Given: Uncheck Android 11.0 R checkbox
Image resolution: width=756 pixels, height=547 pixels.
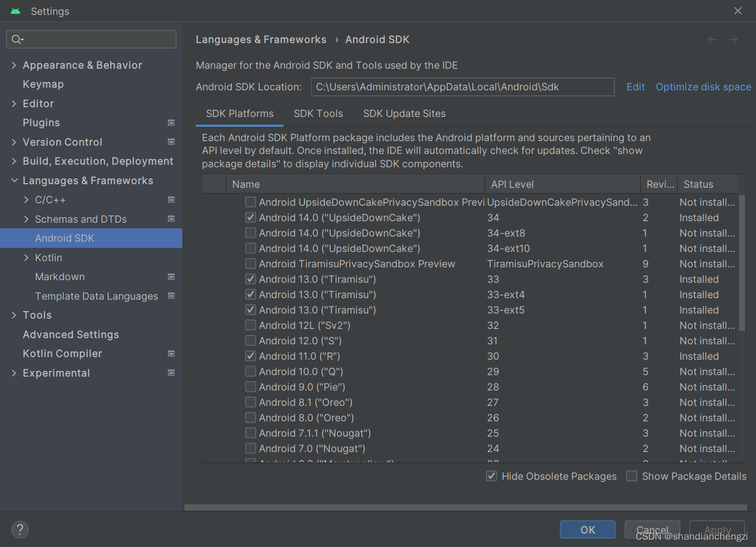Looking at the screenshot, I should coord(251,356).
